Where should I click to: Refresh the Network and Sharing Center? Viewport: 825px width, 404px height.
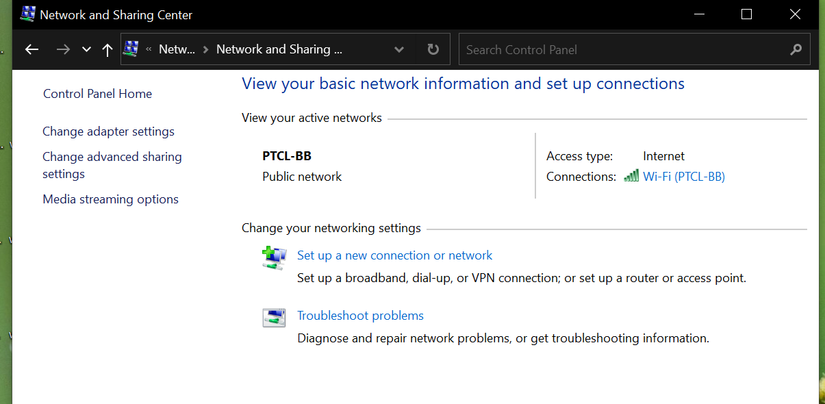tap(432, 49)
